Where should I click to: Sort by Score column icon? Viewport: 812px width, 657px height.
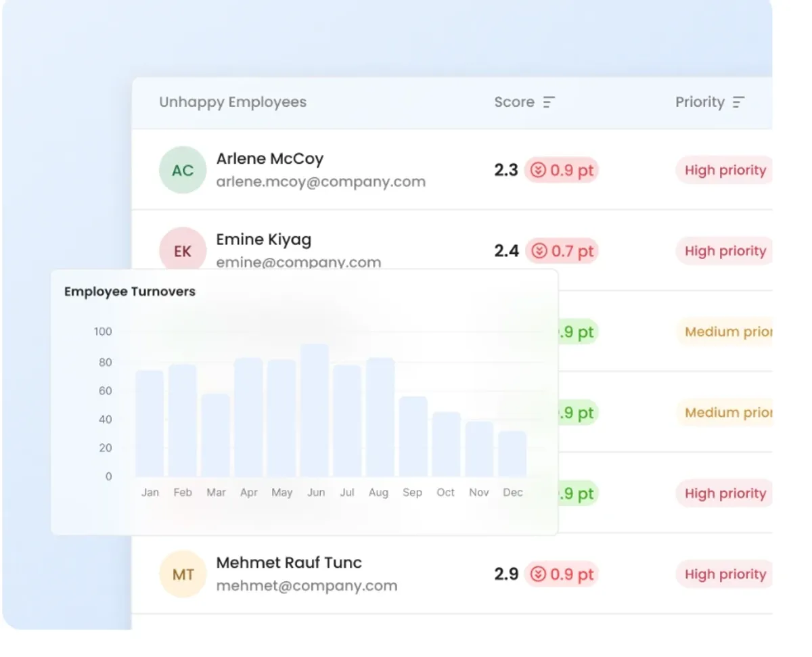click(x=549, y=102)
